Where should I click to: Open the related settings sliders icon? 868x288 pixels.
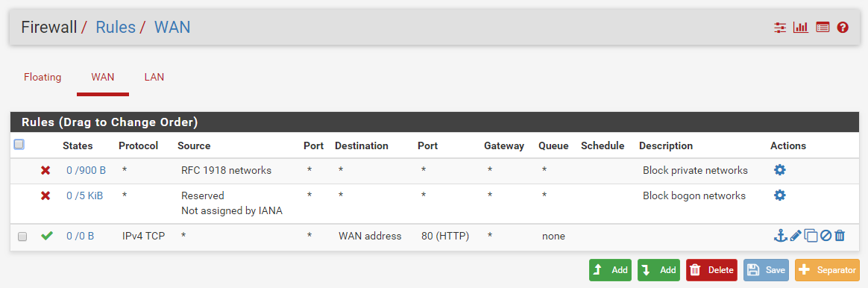click(x=780, y=27)
